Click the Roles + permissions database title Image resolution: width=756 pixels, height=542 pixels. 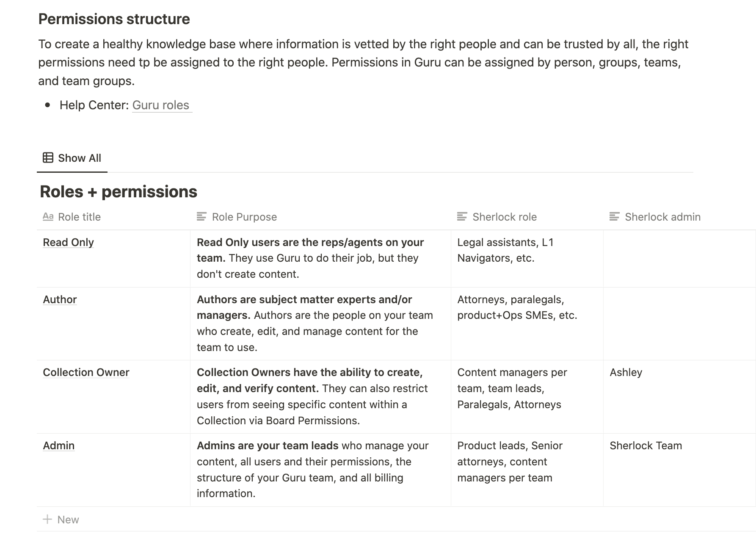tap(119, 191)
